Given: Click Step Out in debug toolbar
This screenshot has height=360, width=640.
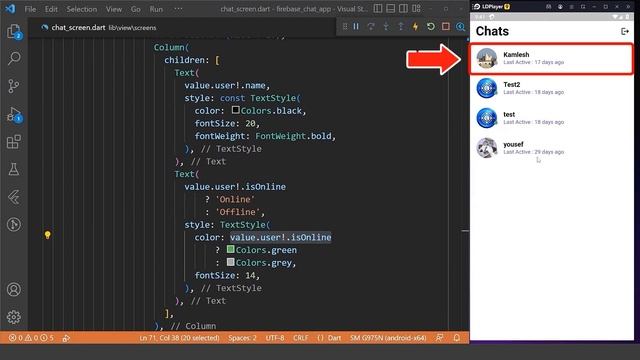Looking at the screenshot, I should pyautogui.click(x=400, y=27).
